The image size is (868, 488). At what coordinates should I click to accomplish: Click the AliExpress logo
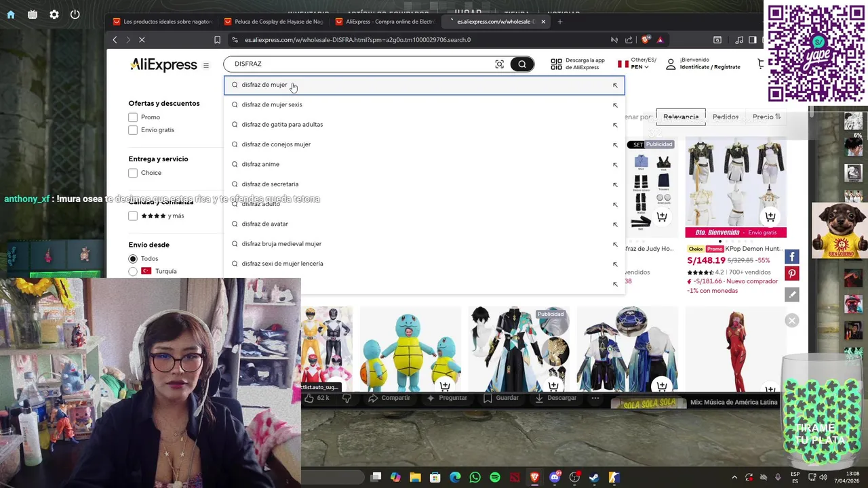coord(163,64)
